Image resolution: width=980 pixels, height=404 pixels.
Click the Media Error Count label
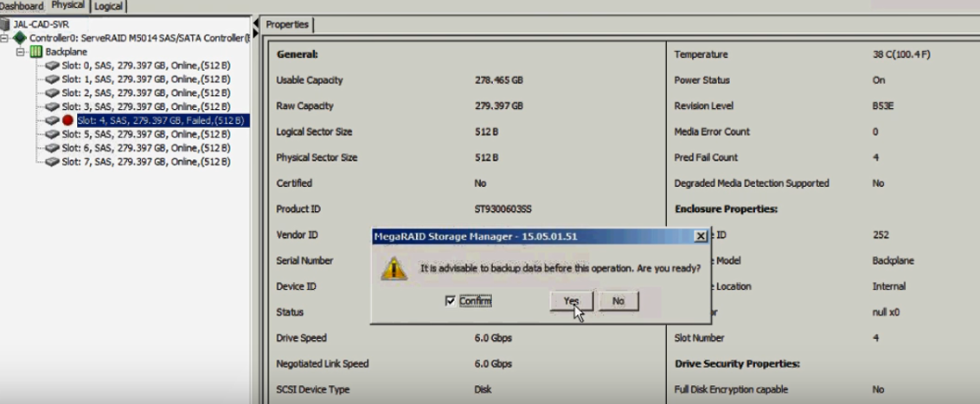711,131
